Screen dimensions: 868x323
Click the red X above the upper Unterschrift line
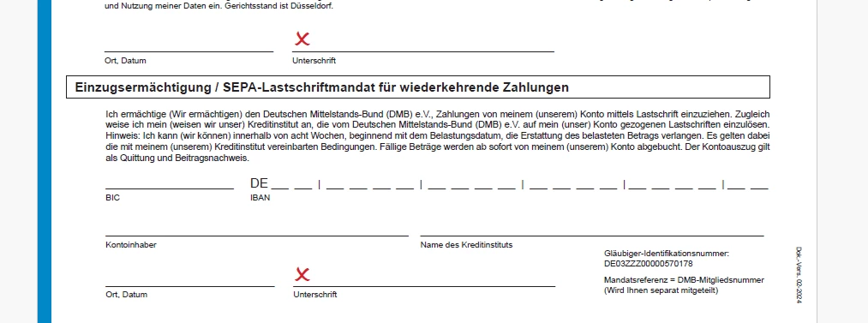pyautogui.click(x=302, y=39)
